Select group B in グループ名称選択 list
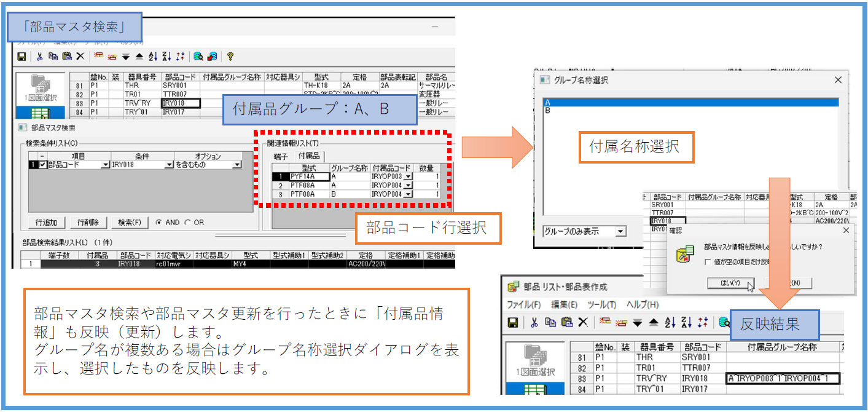The height and width of the screenshot is (412, 868). 547,111
